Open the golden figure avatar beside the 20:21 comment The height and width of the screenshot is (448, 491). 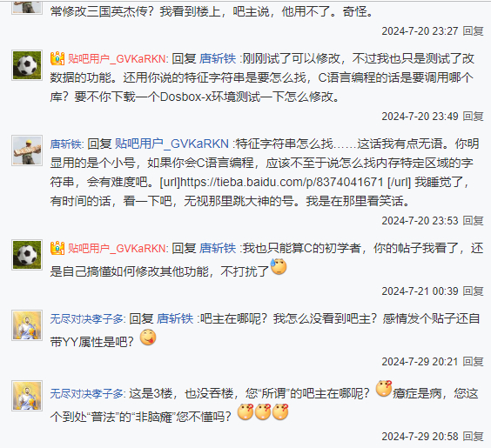[x=27, y=325]
